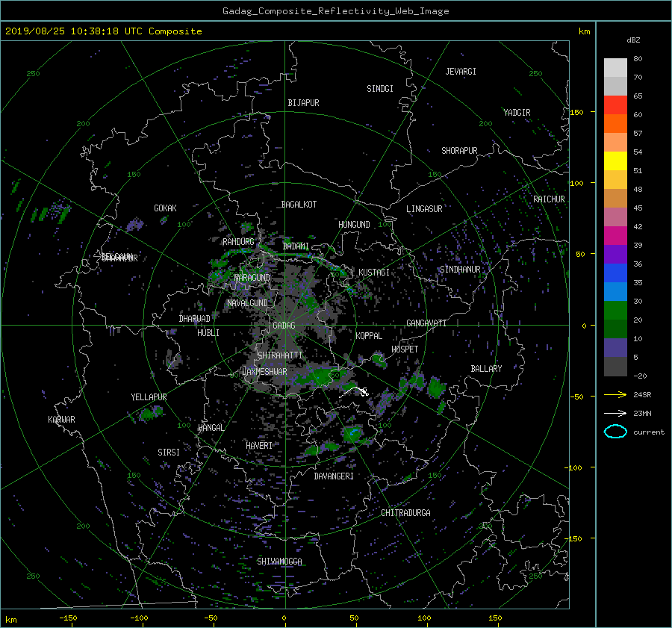Click the Gadag_Composite_Reflectivity_Web_Image title
The image size is (672, 628).
335,11
